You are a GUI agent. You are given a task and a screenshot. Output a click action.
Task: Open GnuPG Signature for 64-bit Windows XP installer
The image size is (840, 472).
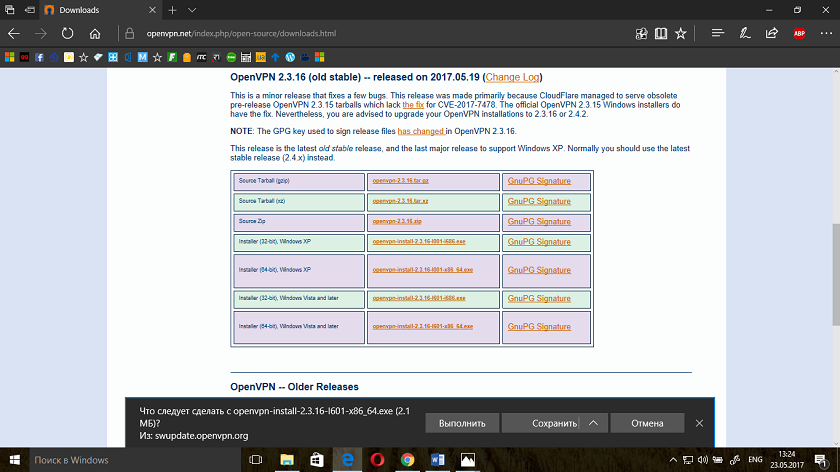click(x=539, y=270)
